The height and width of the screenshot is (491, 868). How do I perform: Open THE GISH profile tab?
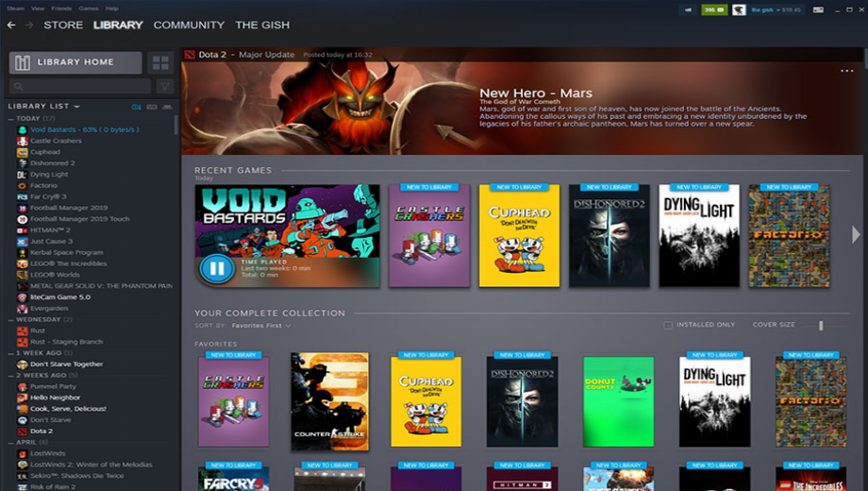(x=262, y=25)
